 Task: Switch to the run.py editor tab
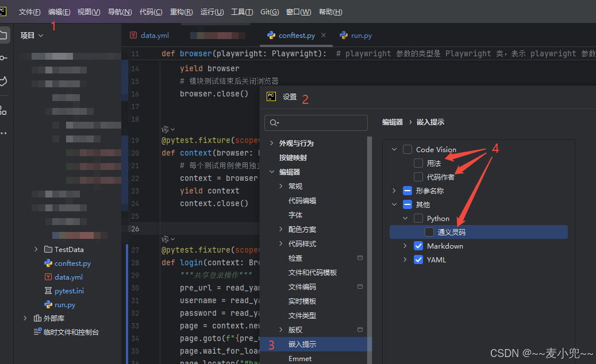(x=356, y=35)
